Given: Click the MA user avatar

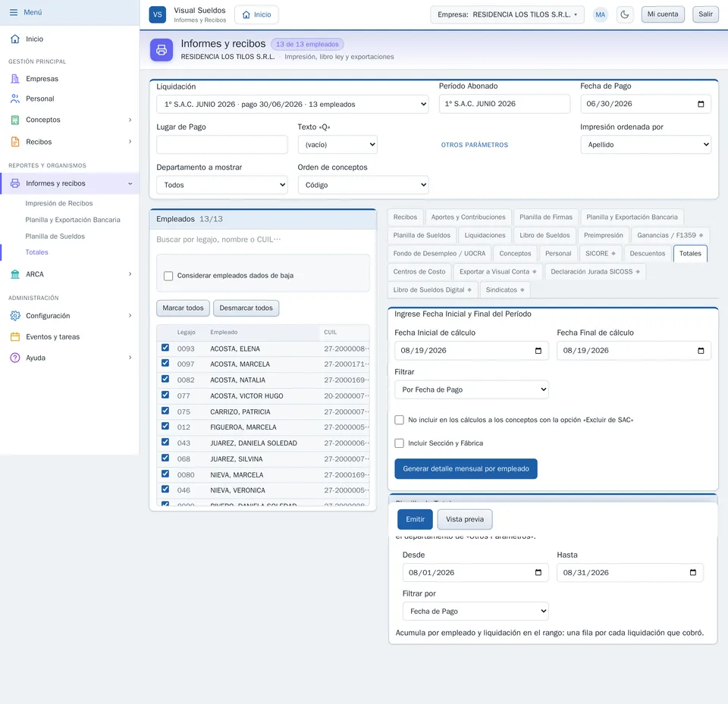Looking at the screenshot, I should 601,14.
